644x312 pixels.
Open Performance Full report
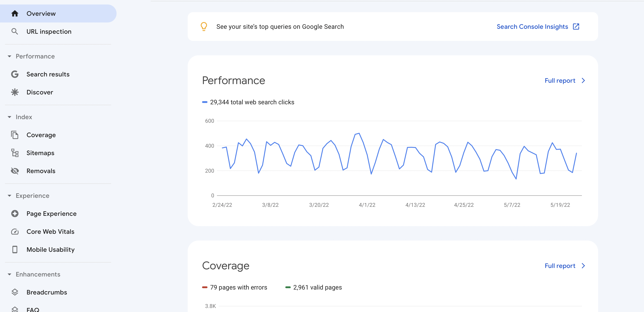click(565, 80)
